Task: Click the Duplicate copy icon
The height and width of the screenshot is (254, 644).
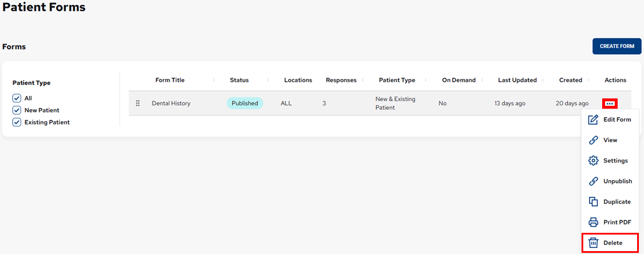Action: (594, 202)
